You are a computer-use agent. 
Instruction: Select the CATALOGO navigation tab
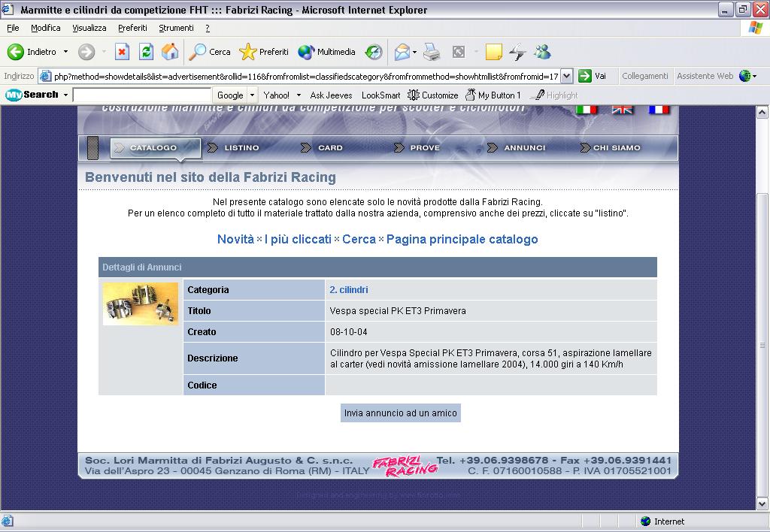click(x=155, y=148)
